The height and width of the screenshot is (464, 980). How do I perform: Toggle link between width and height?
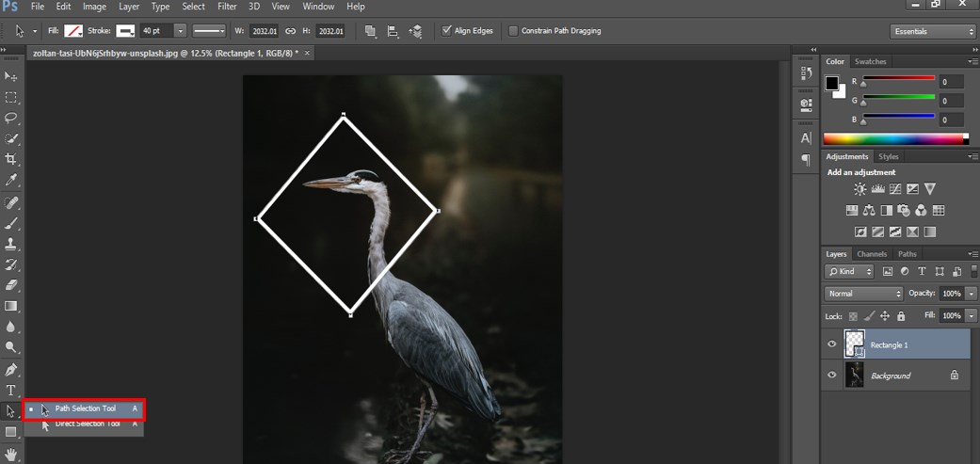(290, 31)
